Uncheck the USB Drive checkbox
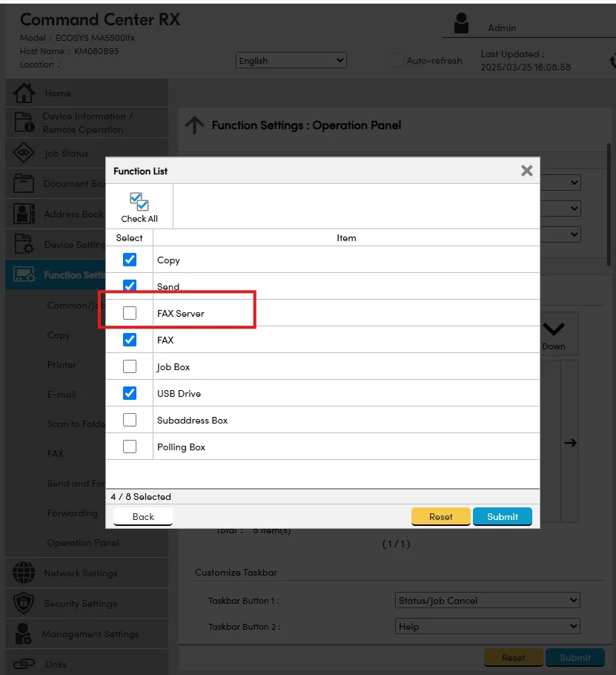The width and height of the screenshot is (616, 675). coord(130,393)
